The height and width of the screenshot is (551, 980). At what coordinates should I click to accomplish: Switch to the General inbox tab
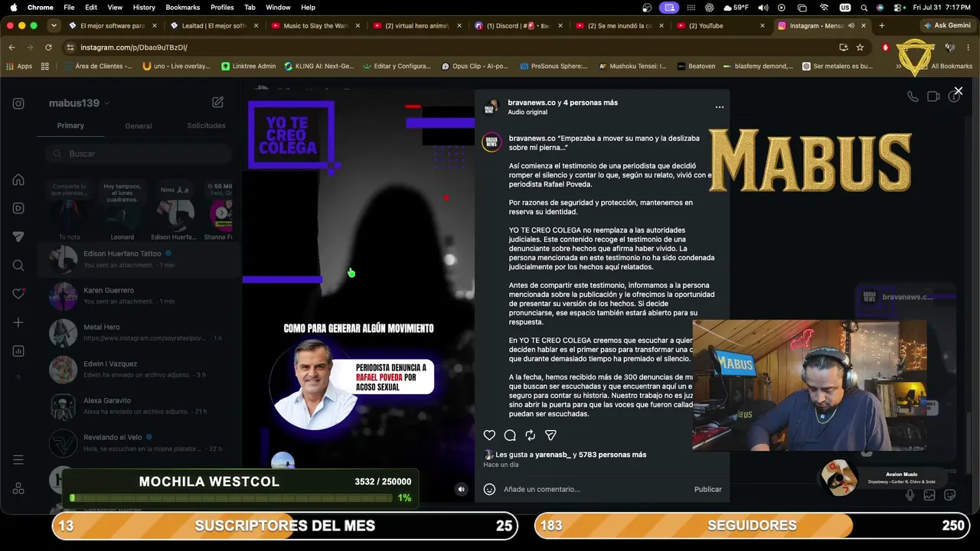[139, 126]
